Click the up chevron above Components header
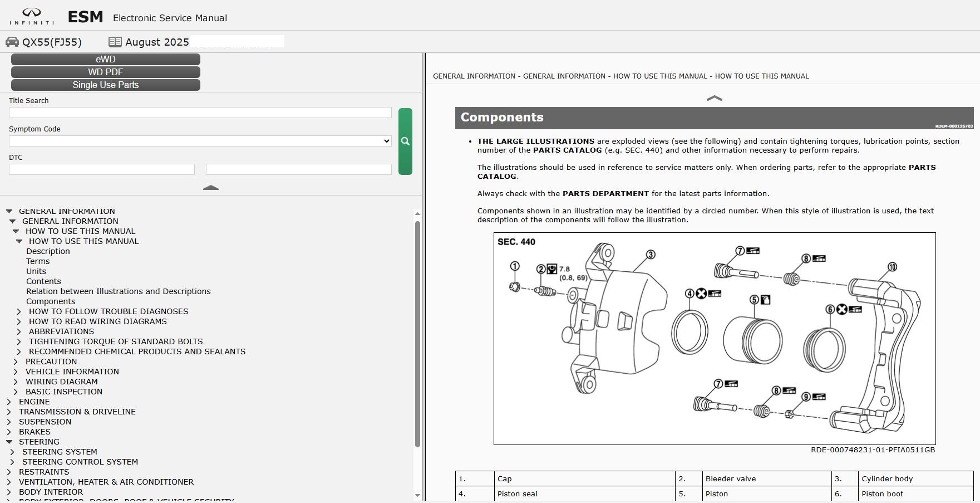This screenshot has width=980, height=503. click(714, 98)
